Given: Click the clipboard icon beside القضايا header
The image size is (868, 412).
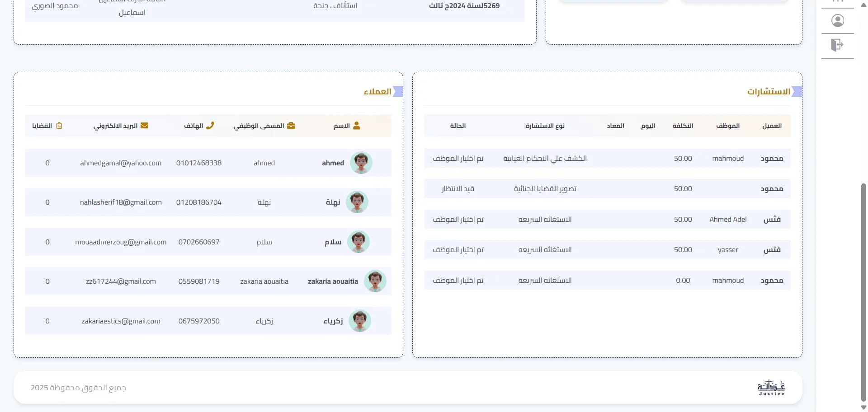Looking at the screenshot, I should coord(59,126).
